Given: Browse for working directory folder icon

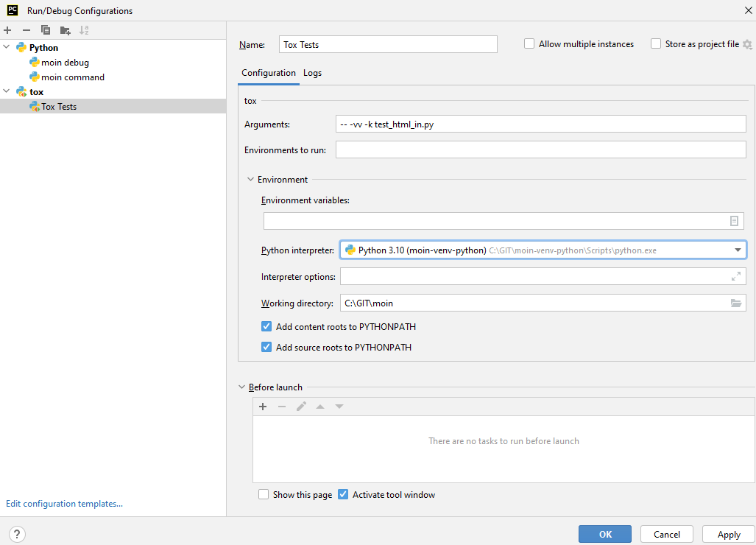Looking at the screenshot, I should tap(735, 303).
